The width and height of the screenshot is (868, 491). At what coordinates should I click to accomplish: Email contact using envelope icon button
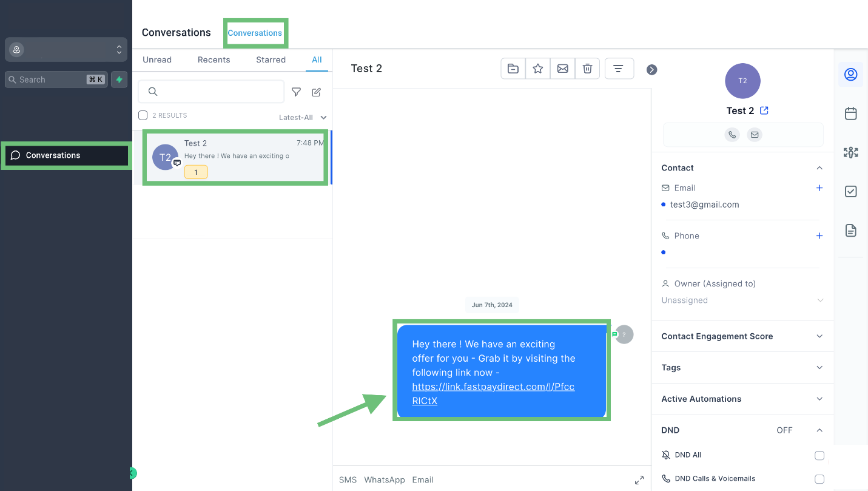point(755,135)
